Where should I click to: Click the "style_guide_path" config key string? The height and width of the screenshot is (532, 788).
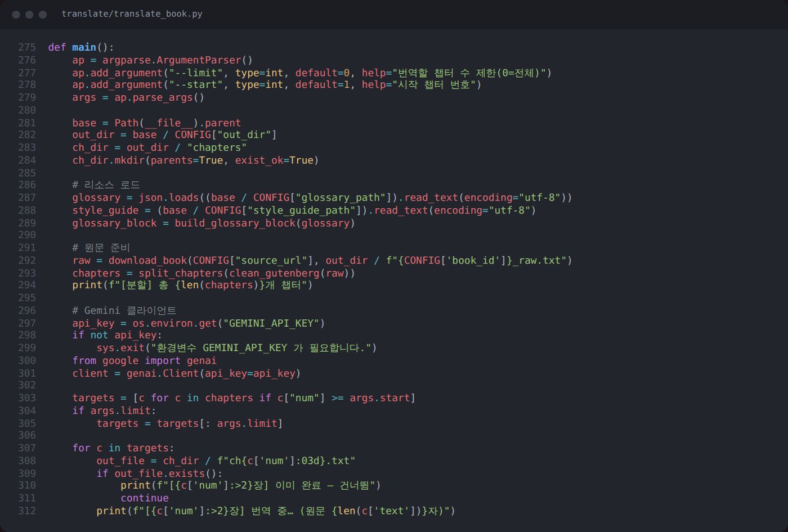(x=301, y=210)
